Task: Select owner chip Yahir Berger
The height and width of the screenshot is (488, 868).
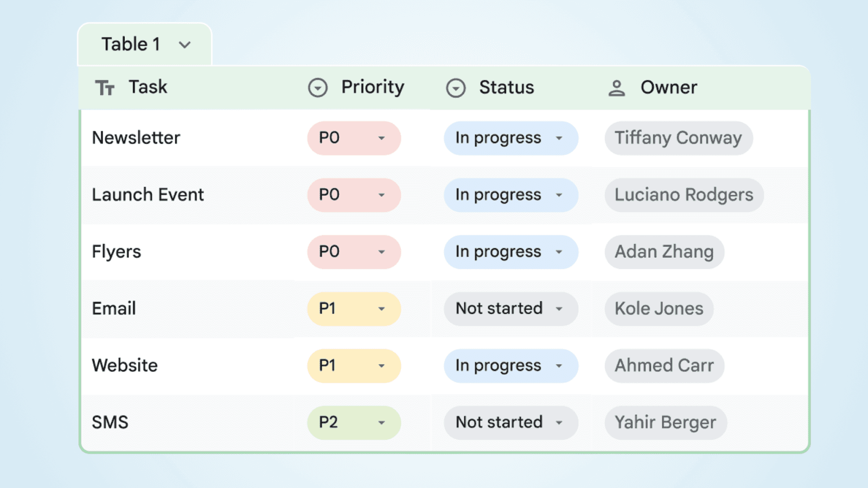Action: point(665,422)
